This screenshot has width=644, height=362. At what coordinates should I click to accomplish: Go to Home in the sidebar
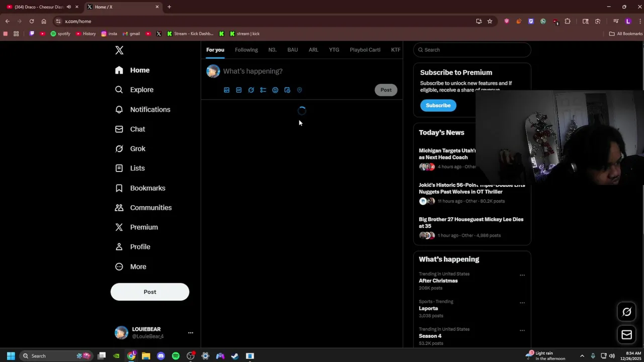132,70
